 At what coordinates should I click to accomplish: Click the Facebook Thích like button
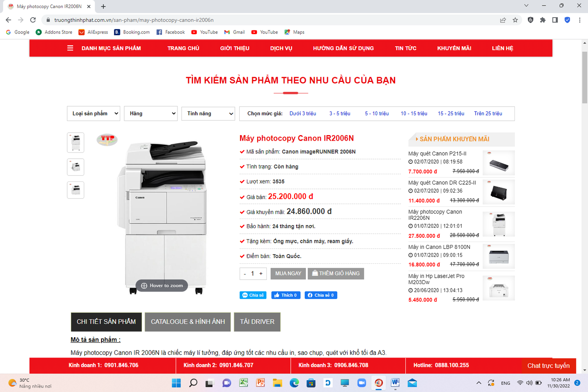tap(286, 295)
